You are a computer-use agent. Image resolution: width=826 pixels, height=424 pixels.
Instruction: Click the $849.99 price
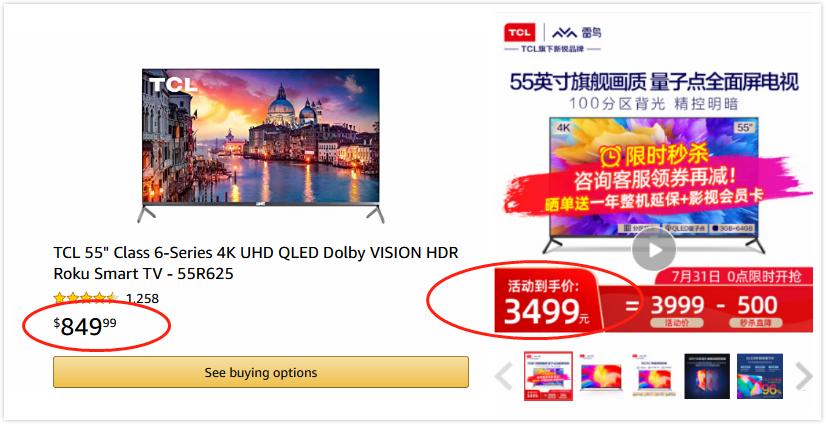pyautogui.click(x=85, y=327)
